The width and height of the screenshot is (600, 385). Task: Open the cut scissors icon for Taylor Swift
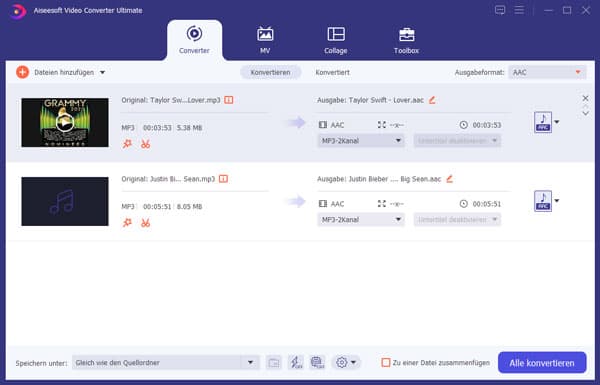pos(145,144)
